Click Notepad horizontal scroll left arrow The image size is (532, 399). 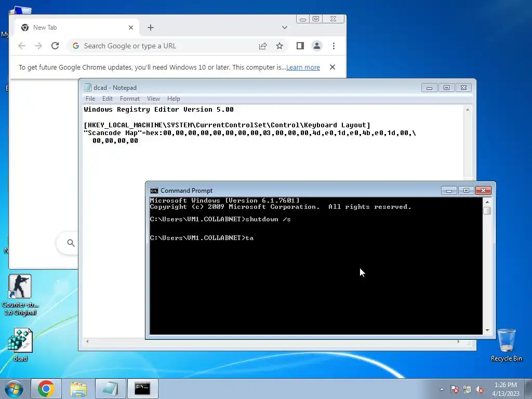tap(87, 342)
